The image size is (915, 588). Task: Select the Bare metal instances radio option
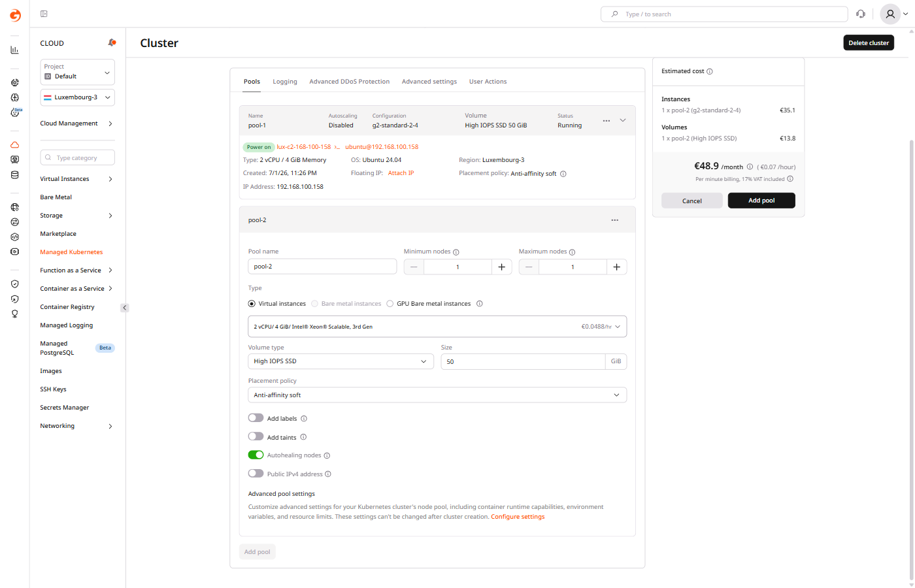(x=315, y=304)
